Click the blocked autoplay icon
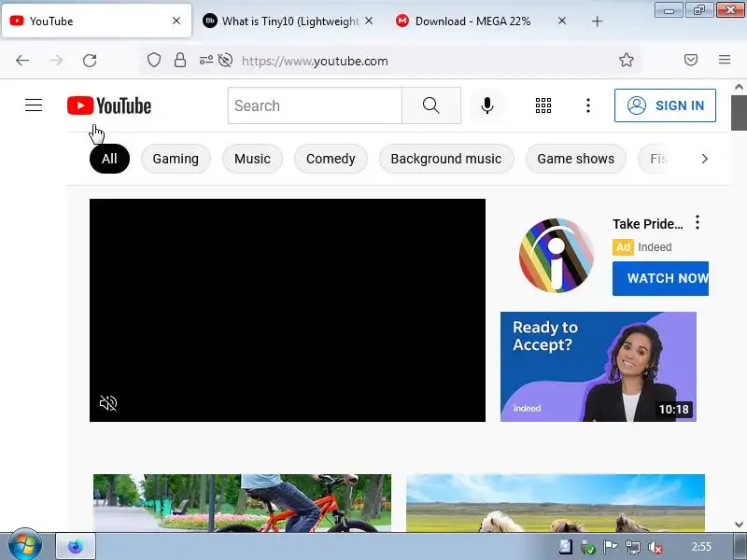 (x=225, y=60)
